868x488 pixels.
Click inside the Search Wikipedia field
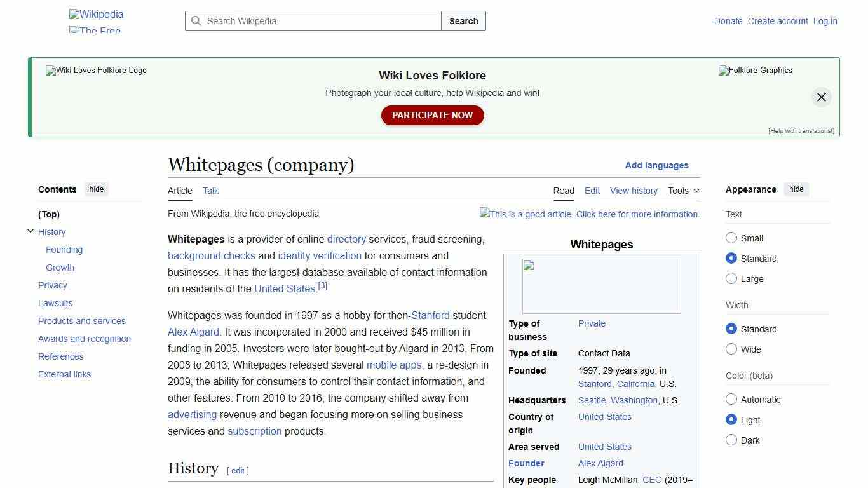coord(311,21)
